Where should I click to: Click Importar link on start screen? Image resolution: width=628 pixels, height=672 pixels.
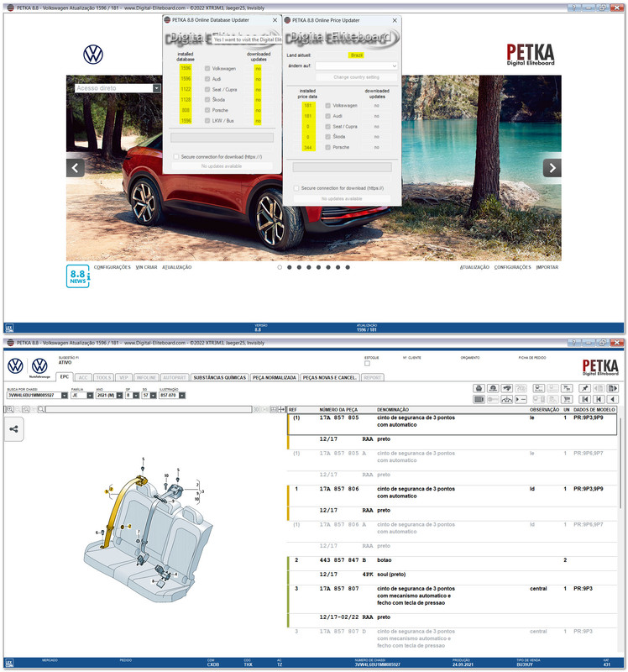[547, 267]
